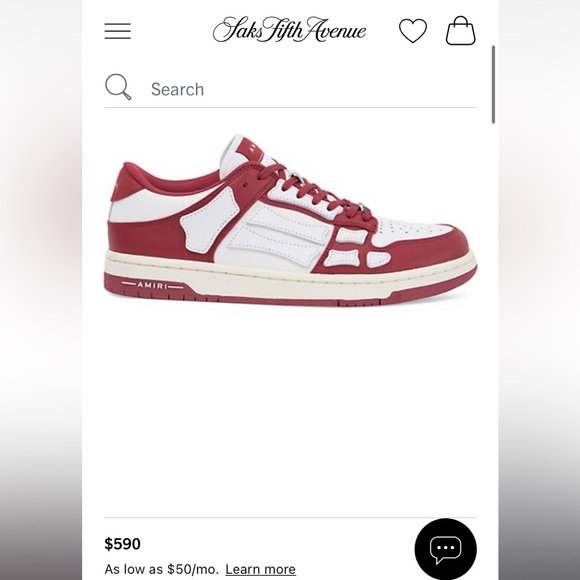Image resolution: width=580 pixels, height=580 pixels.
Task: Click the As low as $50/mo. text
Action: pyautogui.click(x=162, y=569)
